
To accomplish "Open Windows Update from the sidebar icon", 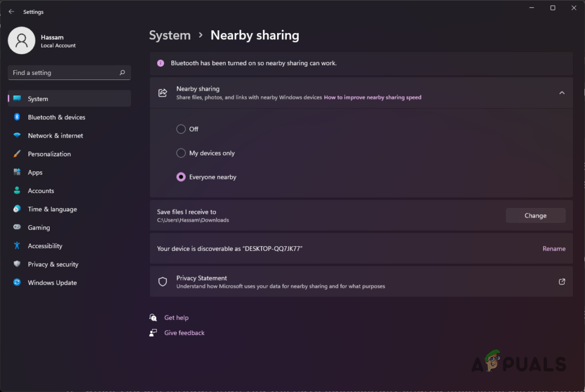I will (17, 282).
